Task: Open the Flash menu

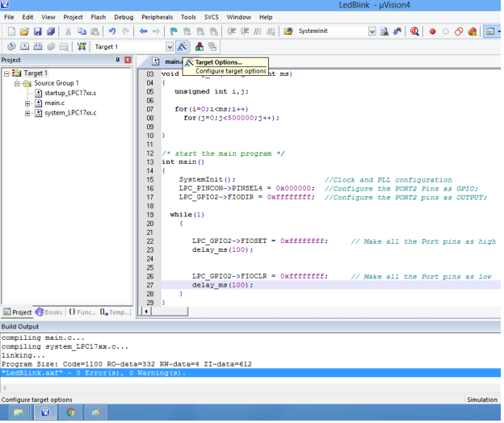Action: point(98,17)
